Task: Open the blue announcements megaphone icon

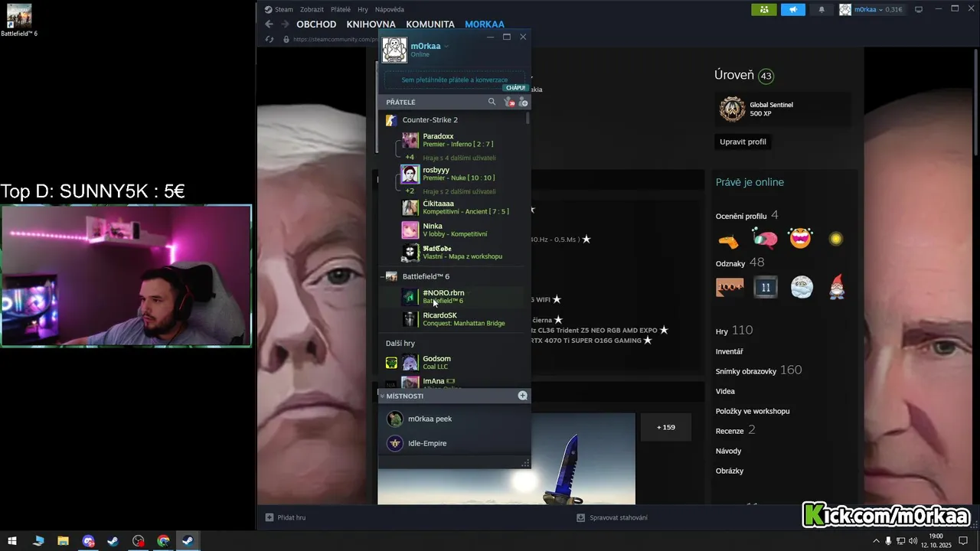Action: pyautogui.click(x=793, y=9)
